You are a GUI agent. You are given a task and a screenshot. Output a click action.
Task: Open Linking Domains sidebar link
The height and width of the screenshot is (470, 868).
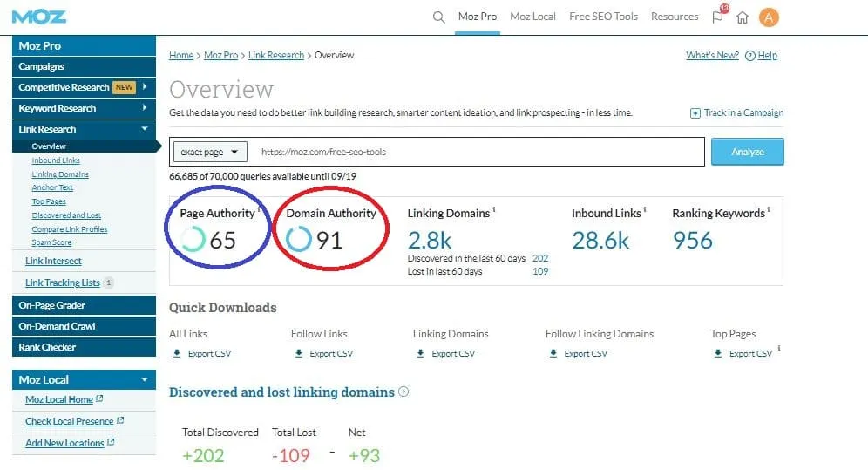[x=60, y=174]
